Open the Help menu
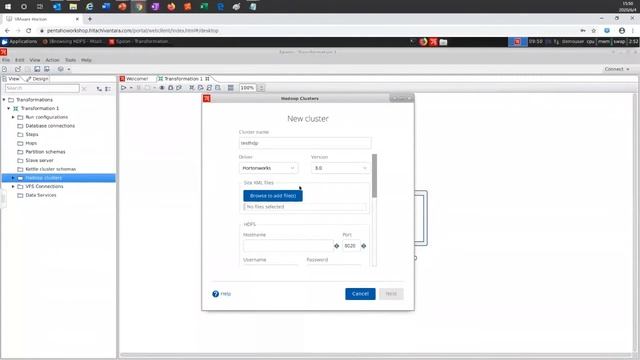The height and width of the screenshot is (360, 640). tap(86, 60)
